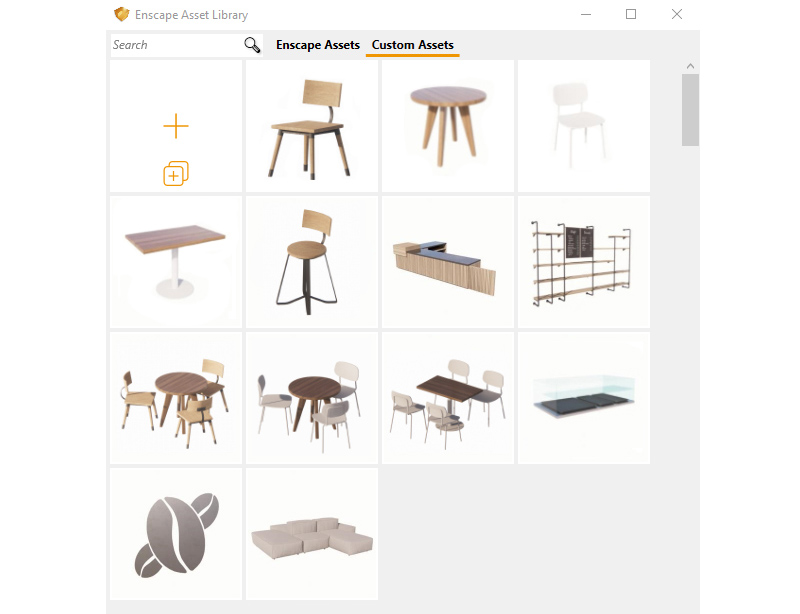Select the coffee beans logo asset
This screenshot has height=614, width=800.
[175, 533]
